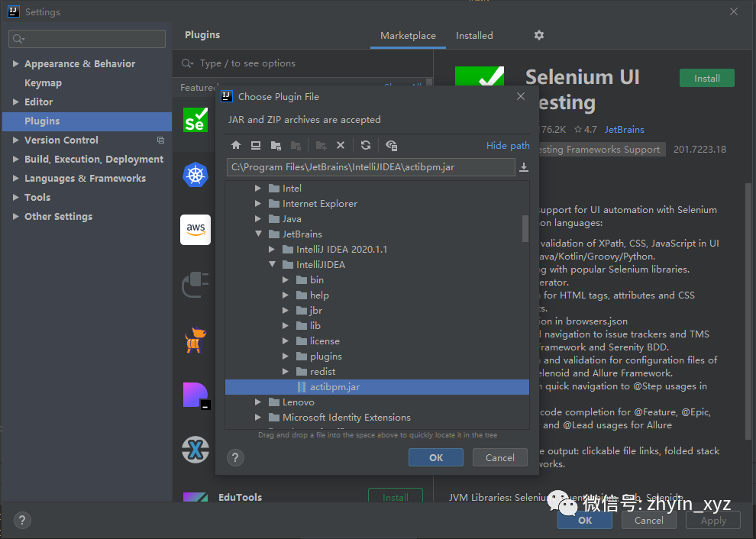Click OK in Settings window

tap(585, 520)
